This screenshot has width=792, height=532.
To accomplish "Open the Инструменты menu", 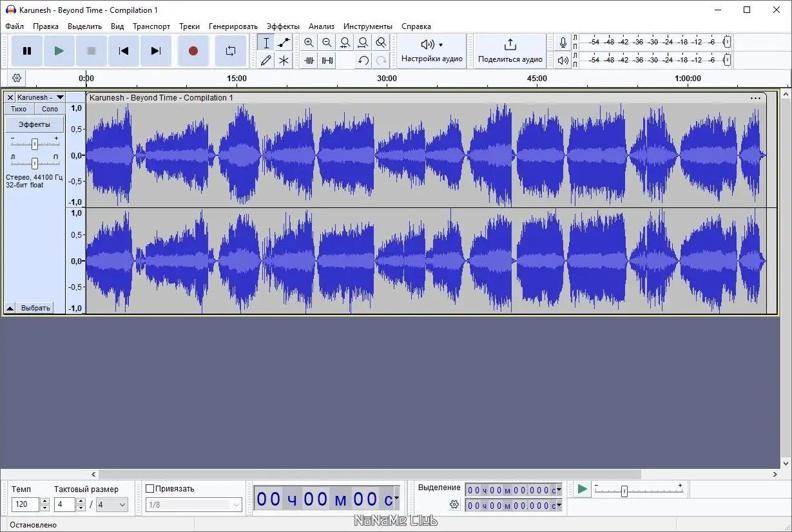I will (x=367, y=26).
